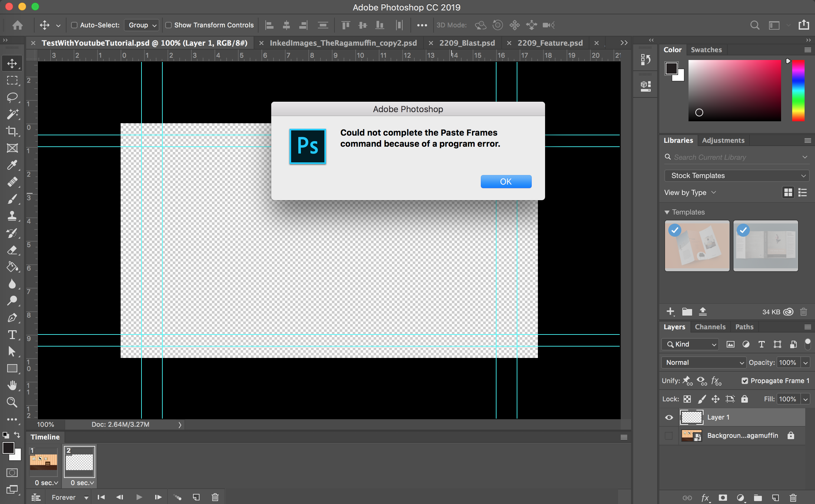Switch to the Channels tab
The width and height of the screenshot is (815, 504).
coord(710,327)
